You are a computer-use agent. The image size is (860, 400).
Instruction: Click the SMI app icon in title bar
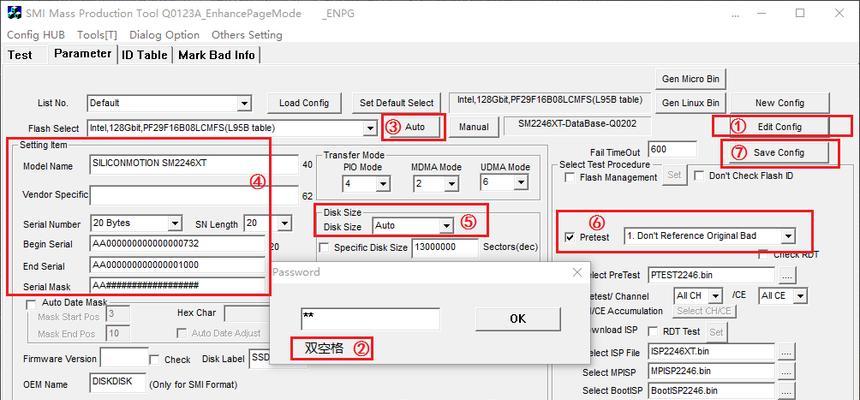pos(14,13)
